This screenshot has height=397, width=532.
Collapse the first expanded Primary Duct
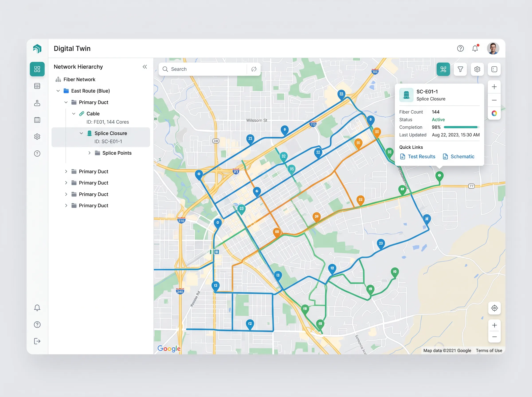(x=66, y=102)
